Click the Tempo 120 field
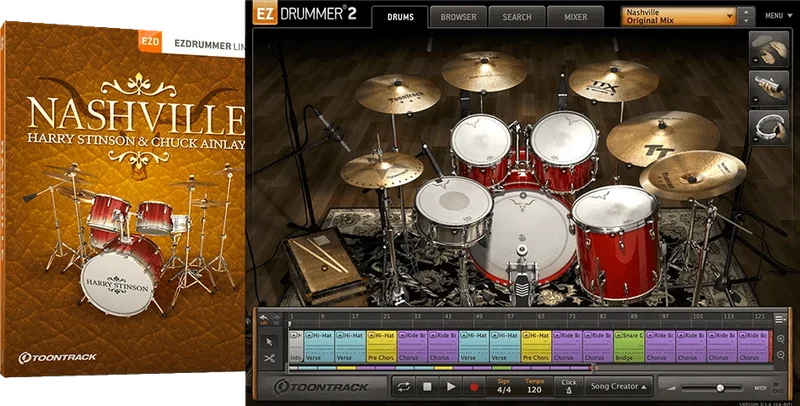 (x=534, y=387)
